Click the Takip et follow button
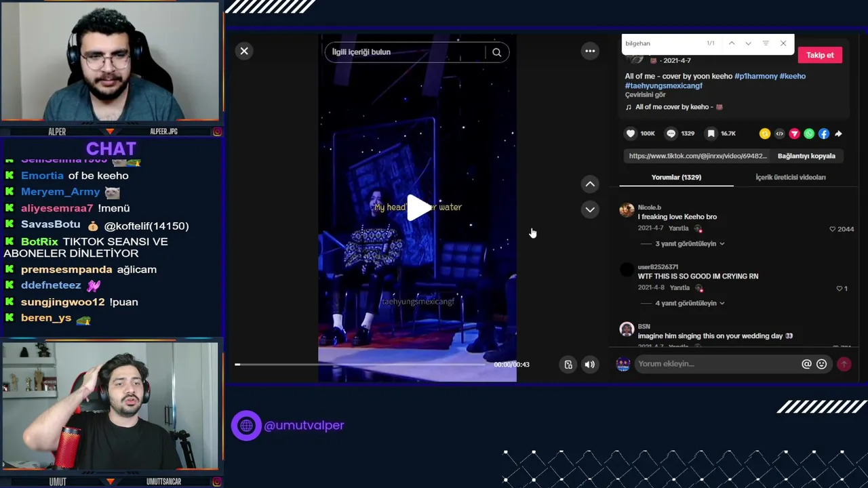This screenshot has width=868, height=488. (820, 55)
